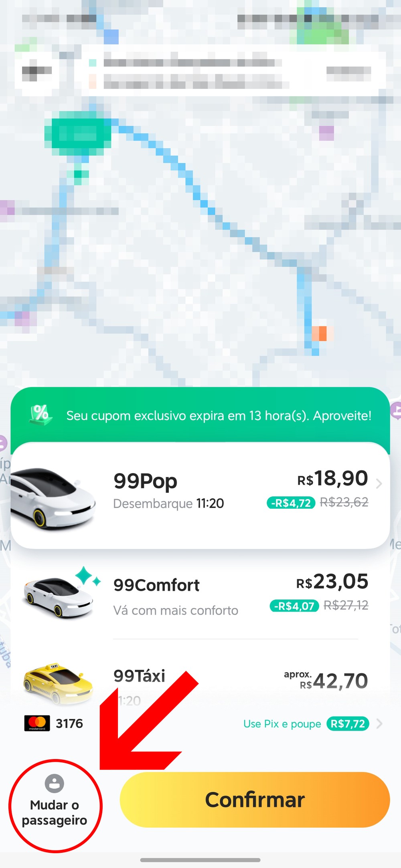Tap the R$7,72 Pix savings badge
The image size is (401, 868).
click(348, 724)
